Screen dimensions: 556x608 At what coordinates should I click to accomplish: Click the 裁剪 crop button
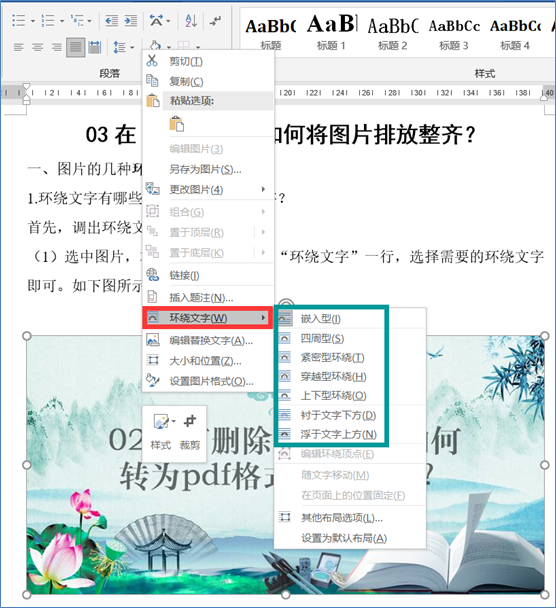pyautogui.click(x=190, y=432)
